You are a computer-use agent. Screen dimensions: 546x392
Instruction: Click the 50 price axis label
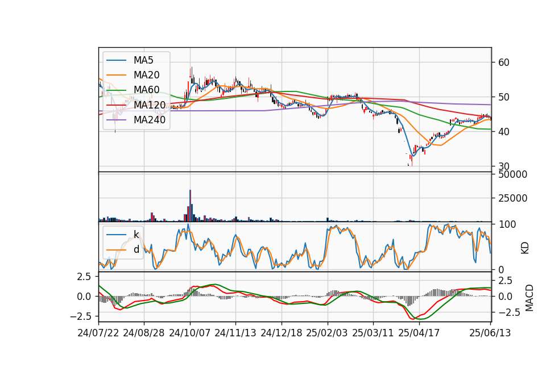504,97
